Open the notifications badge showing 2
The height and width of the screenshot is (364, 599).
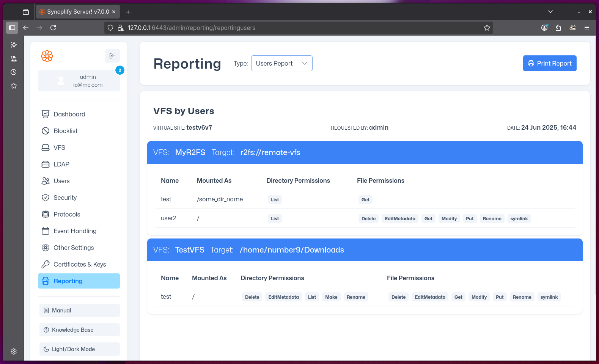pos(120,70)
